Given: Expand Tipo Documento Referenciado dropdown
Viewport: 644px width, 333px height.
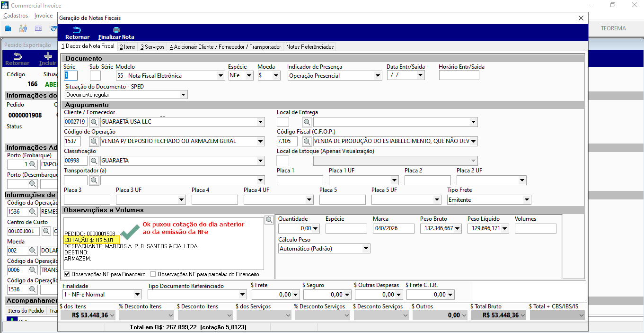Looking at the screenshot, I should [x=243, y=294].
